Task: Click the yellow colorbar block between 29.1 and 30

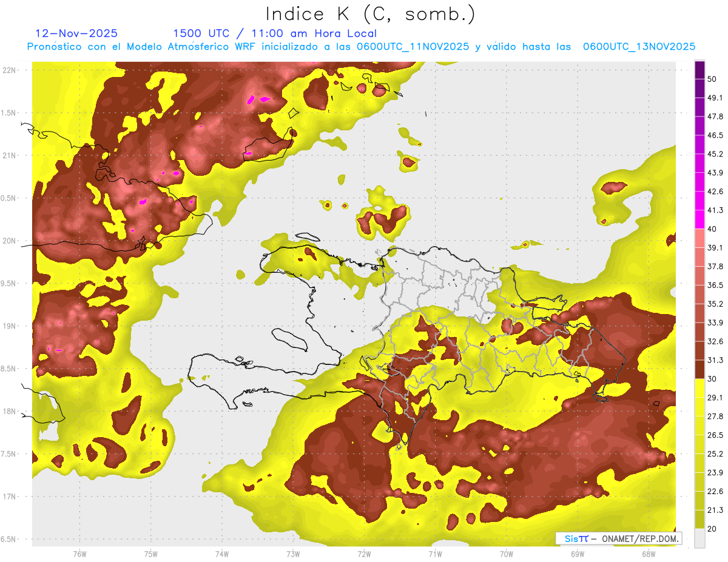Action: click(x=699, y=388)
